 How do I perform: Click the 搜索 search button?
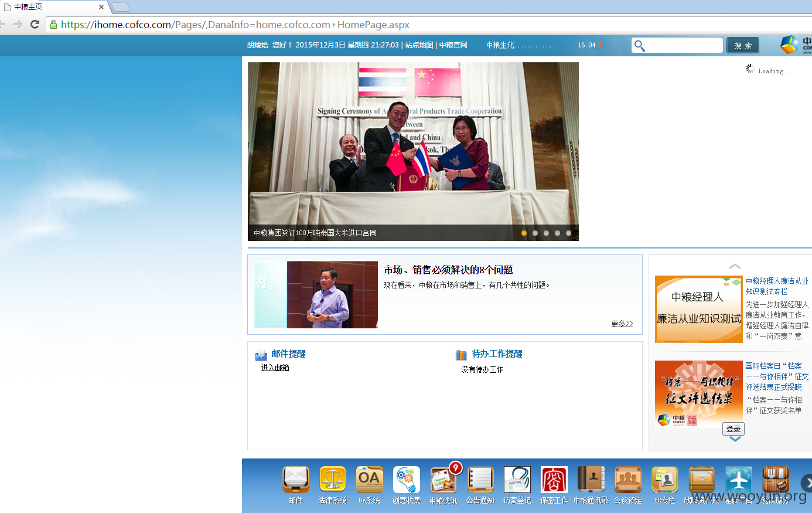point(743,45)
